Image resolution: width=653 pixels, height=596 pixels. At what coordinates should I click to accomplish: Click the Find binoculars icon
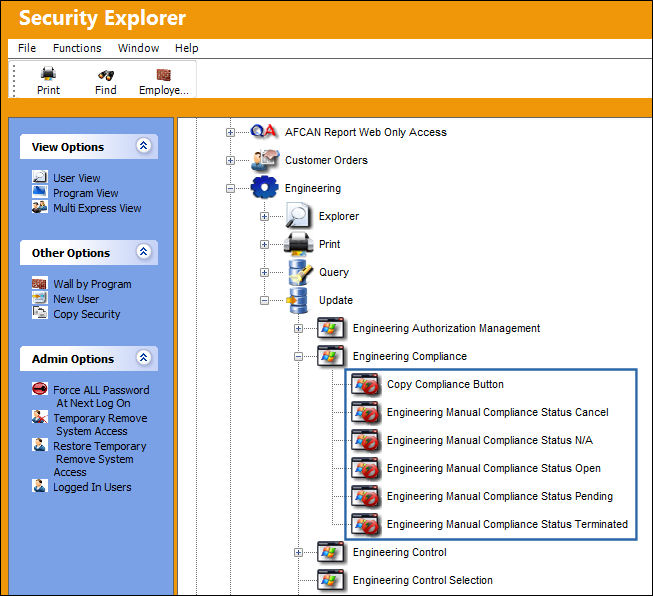tap(106, 75)
